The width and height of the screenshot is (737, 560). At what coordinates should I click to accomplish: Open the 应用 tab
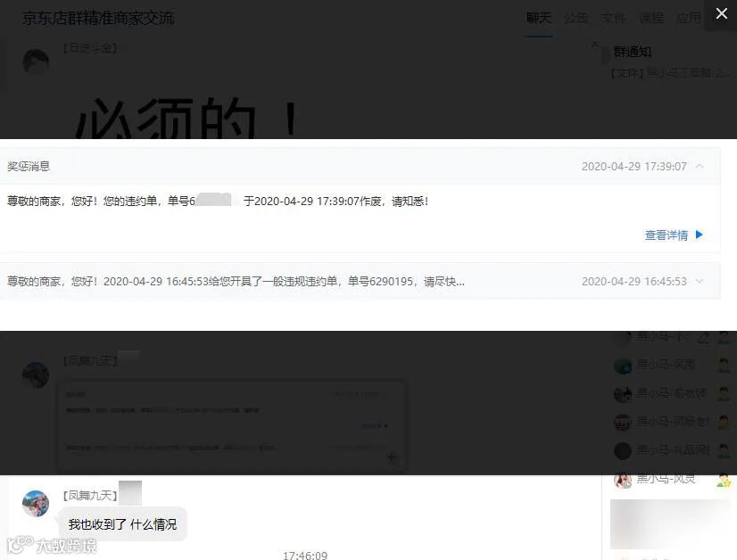(x=689, y=18)
